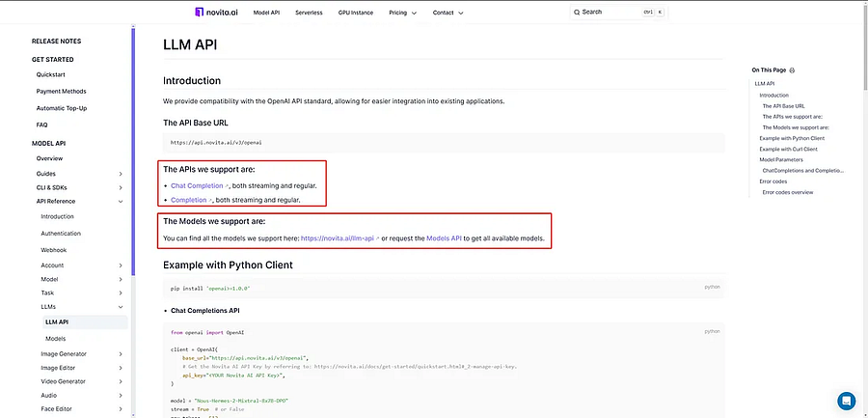Expand the Model sidebar section
The width and height of the screenshot is (868, 418).
pos(82,279)
